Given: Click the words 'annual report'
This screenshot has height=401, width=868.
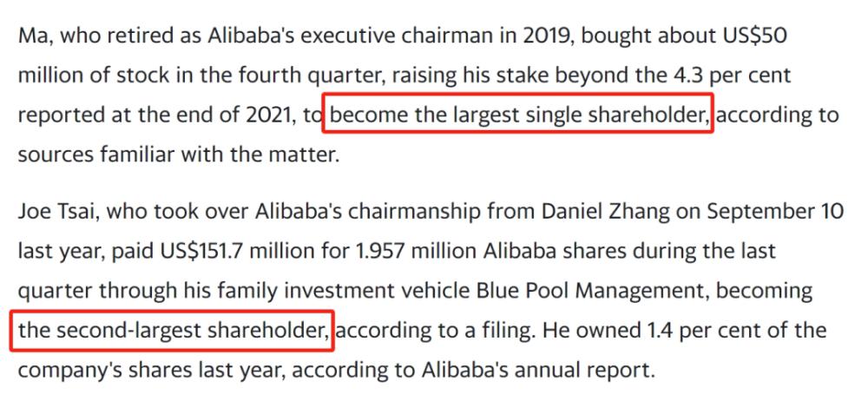Looking at the screenshot, I should [599, 370].
